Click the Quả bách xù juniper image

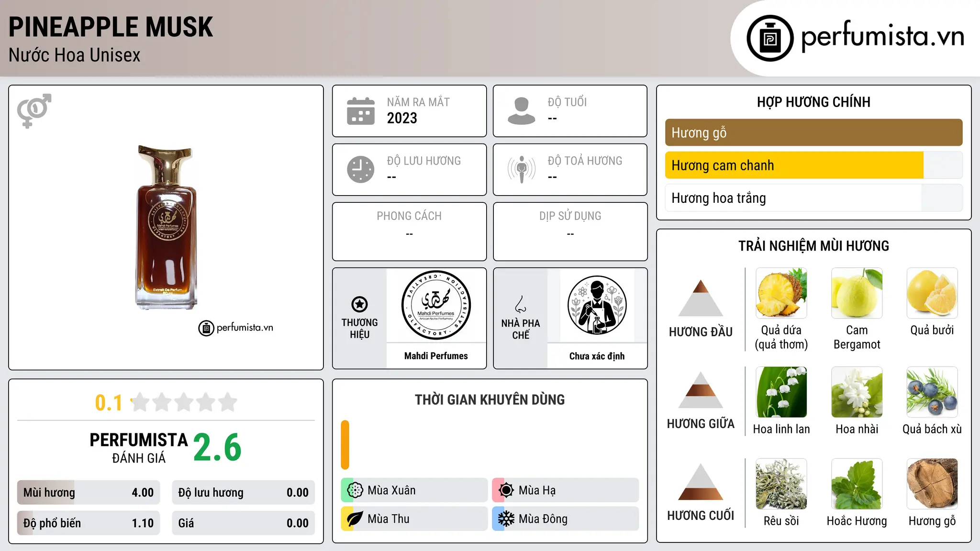(932, 392)
